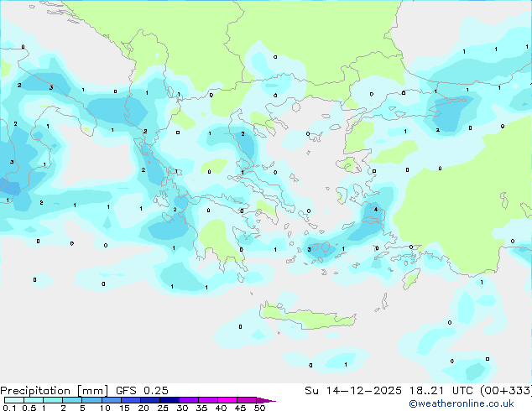
Task: Select the 1–2 mm legend color
Action: (53, 400)
